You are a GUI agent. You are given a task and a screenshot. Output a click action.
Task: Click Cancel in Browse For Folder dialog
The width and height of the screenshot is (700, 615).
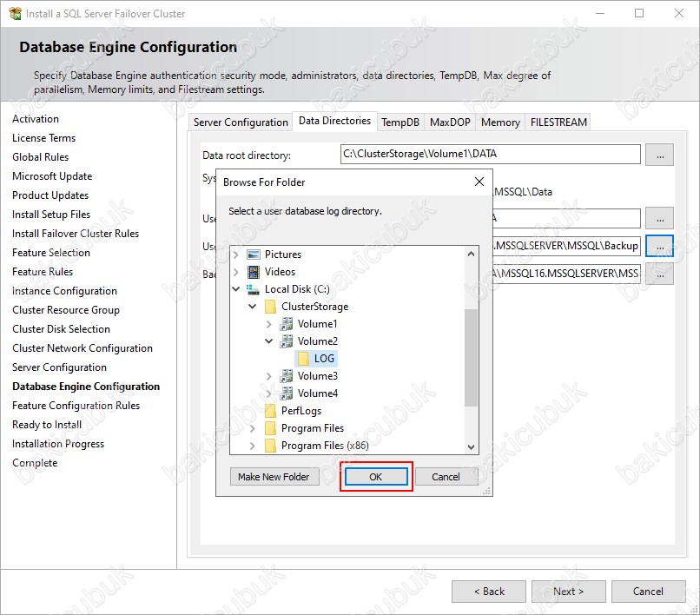coord(446,477)
